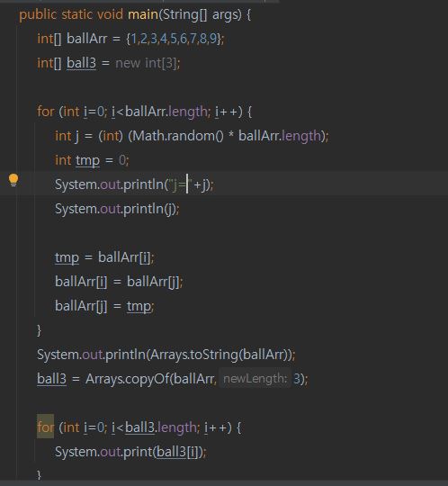Image resolution: width=448 pixels, height=486 pixels.
Task: Click the yellow lightbulb quick-fix icon
Action: (x=13, y=180)
